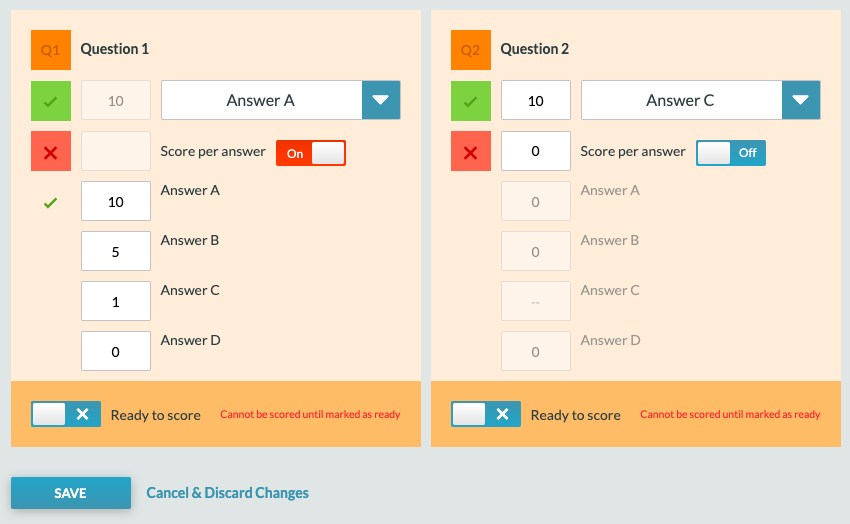
Task: Click the small green tick beside Answer A
Action: 50,203
